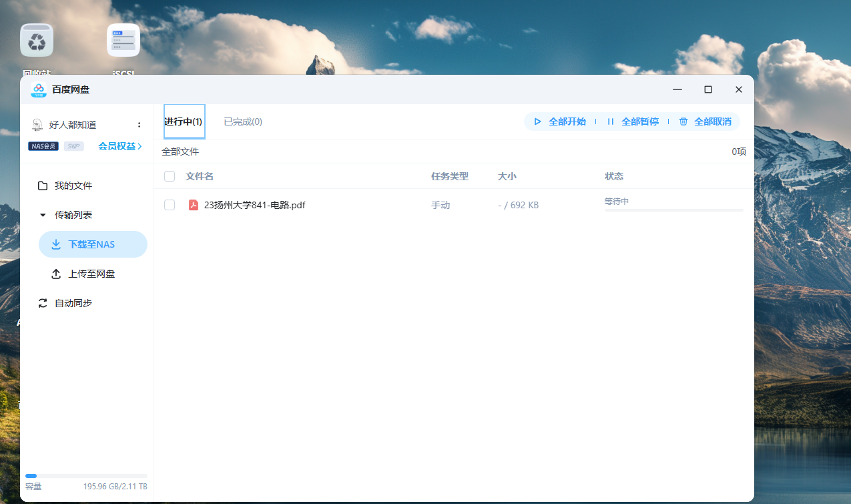Select the checkbox for 23扬州大学841-电路.pdf

(169, 204)
